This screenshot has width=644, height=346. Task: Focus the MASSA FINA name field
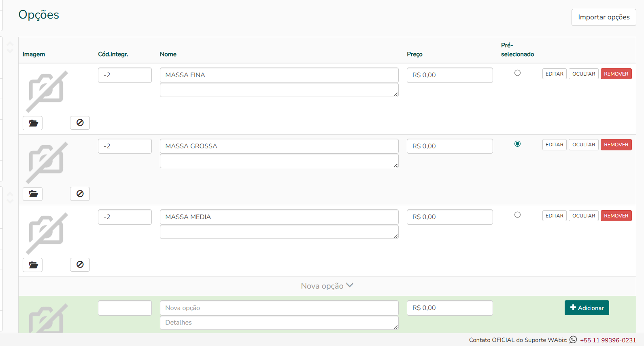(x=279, y=75)
